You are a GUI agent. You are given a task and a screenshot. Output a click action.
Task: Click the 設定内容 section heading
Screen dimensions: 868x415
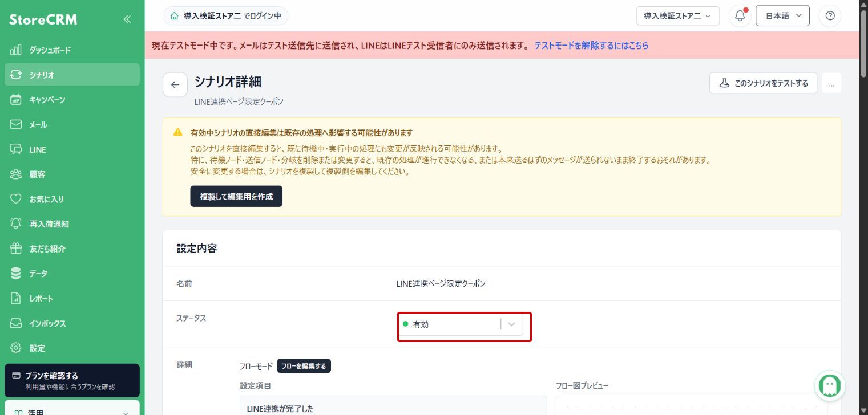click(197, 249)
